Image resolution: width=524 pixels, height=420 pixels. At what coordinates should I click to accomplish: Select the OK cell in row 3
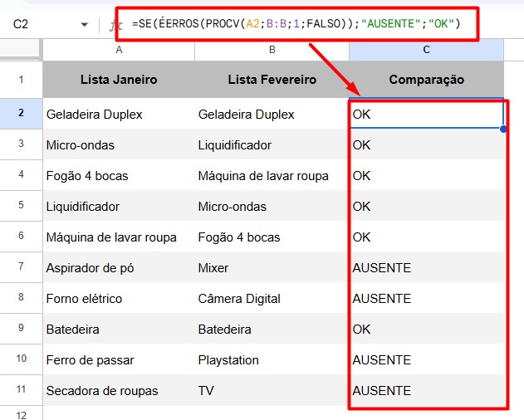click(426, 144)
